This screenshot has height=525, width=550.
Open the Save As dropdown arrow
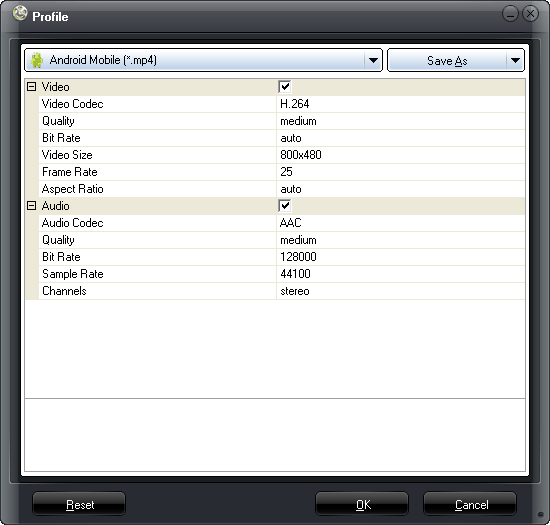tap(515, 60)
